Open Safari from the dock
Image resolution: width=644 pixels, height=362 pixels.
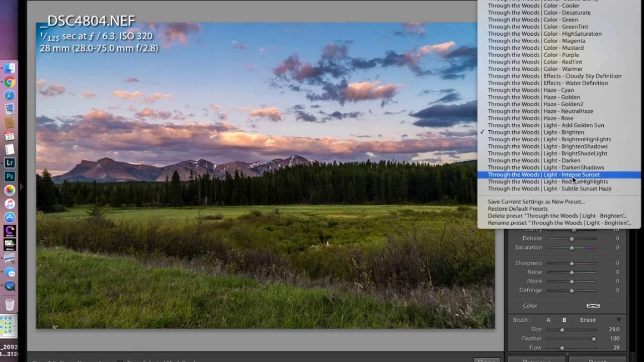point(10,96)
